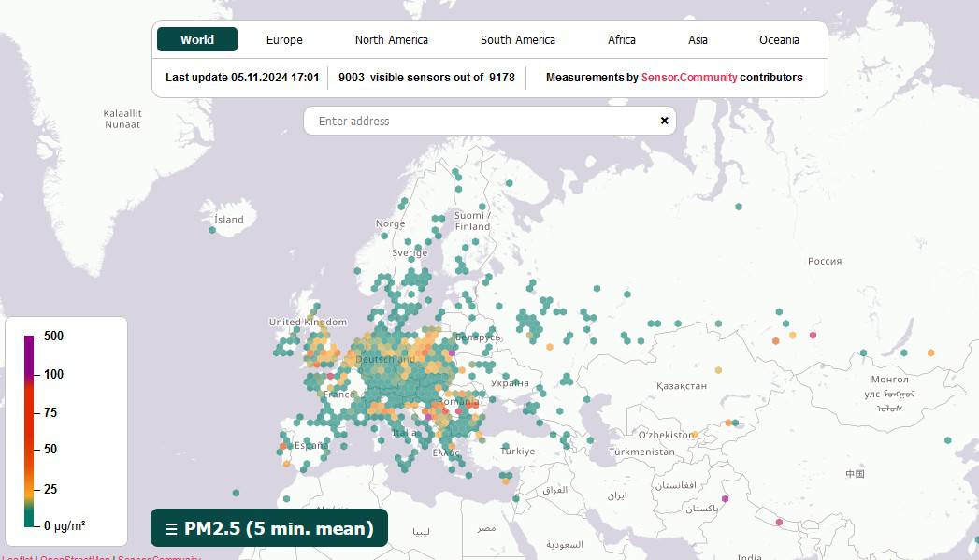
Task: Open the North America tab
Action: tap(392, 39)
